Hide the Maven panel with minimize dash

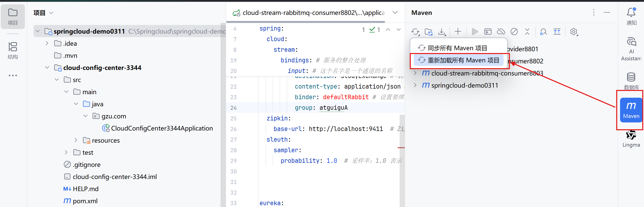click(x=607, y=13)
